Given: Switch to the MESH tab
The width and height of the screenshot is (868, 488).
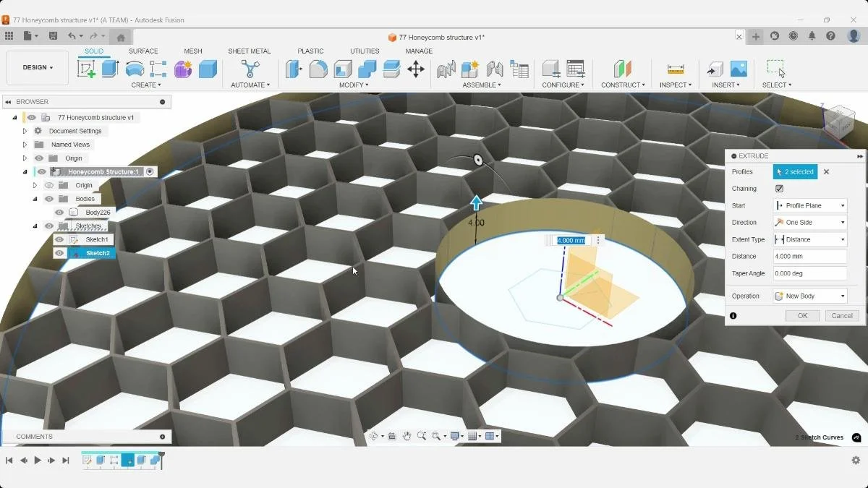Looking at the screenshot, I should (x=193, y=51).
